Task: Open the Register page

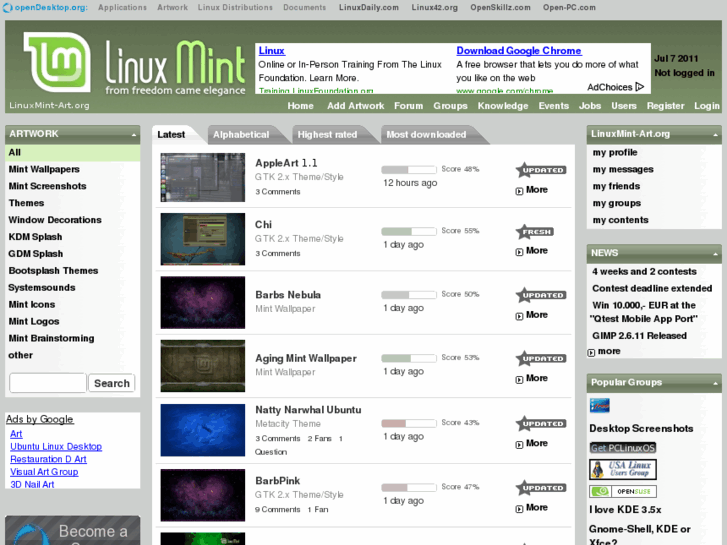Action: (665, 106)
